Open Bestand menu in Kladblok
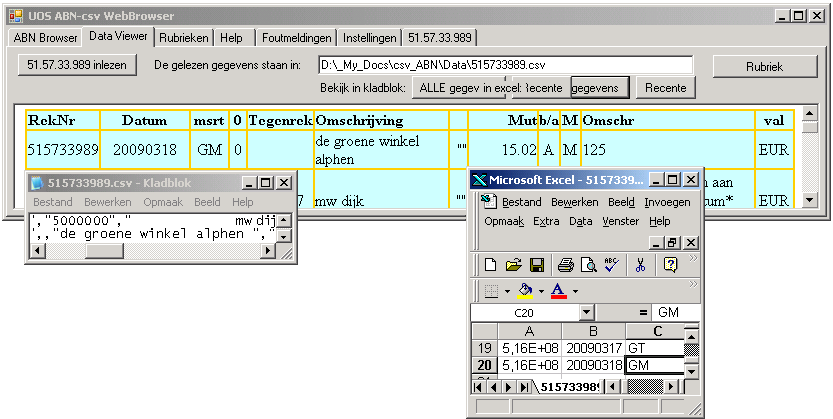The width and height of the screenshot is (833, 419). pos(53,202)
